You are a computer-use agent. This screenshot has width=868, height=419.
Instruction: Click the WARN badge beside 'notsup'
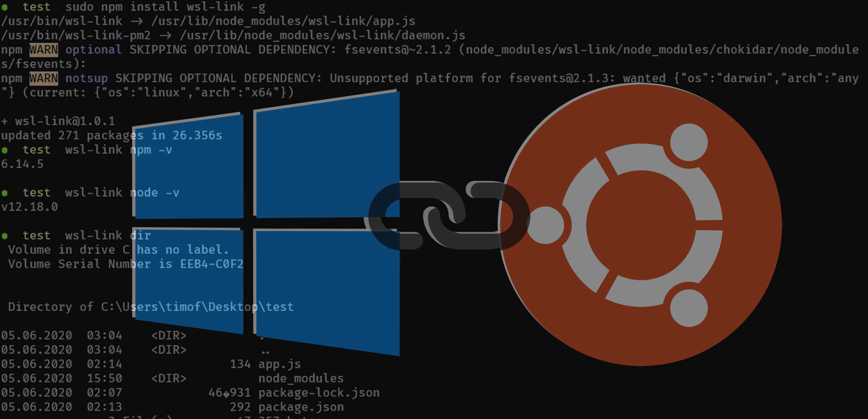coord(44,78)
